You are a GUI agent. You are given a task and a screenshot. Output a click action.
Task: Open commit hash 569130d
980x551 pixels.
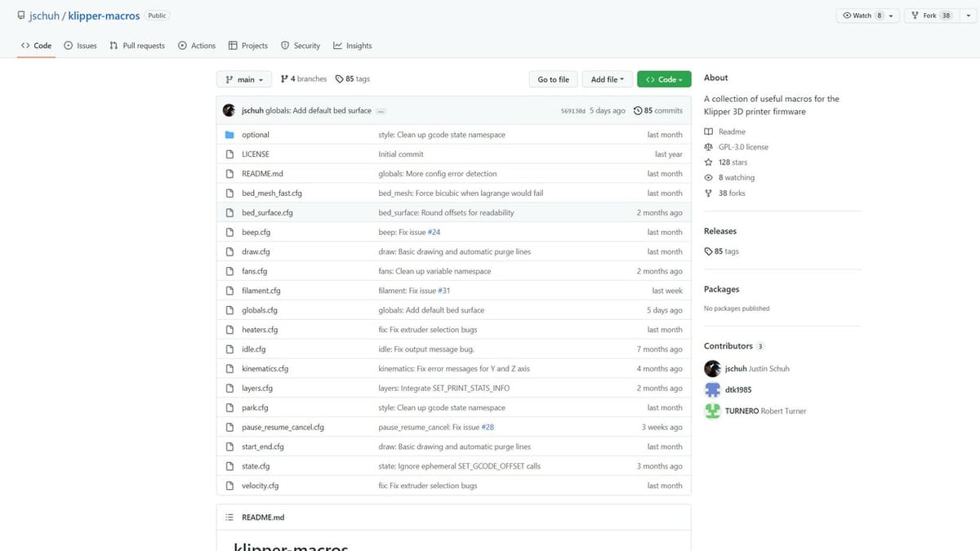(x=573, y=110)
